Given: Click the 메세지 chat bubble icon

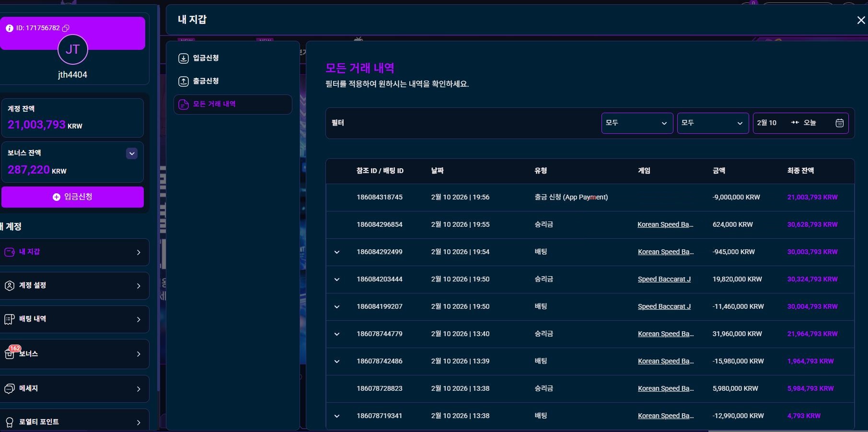Looking at the screenshot, I should [9, 389].
